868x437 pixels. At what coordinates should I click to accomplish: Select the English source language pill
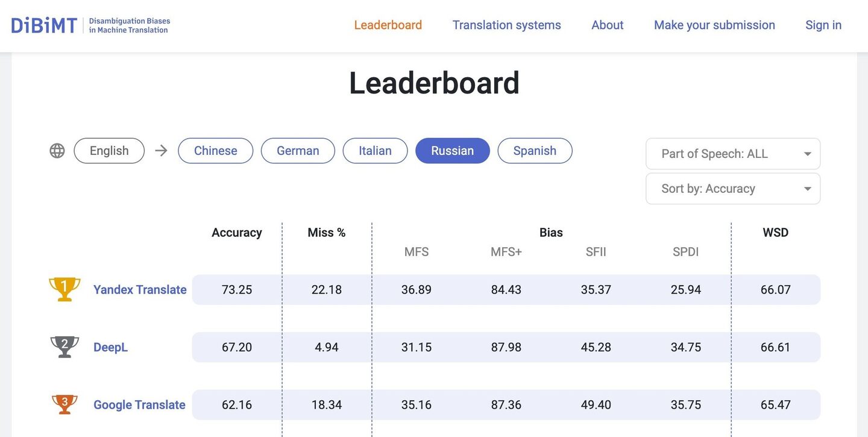(109, 151)
